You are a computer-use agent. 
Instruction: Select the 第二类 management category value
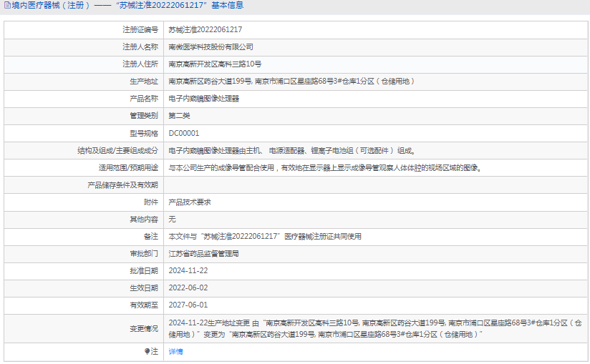[179, 116]
